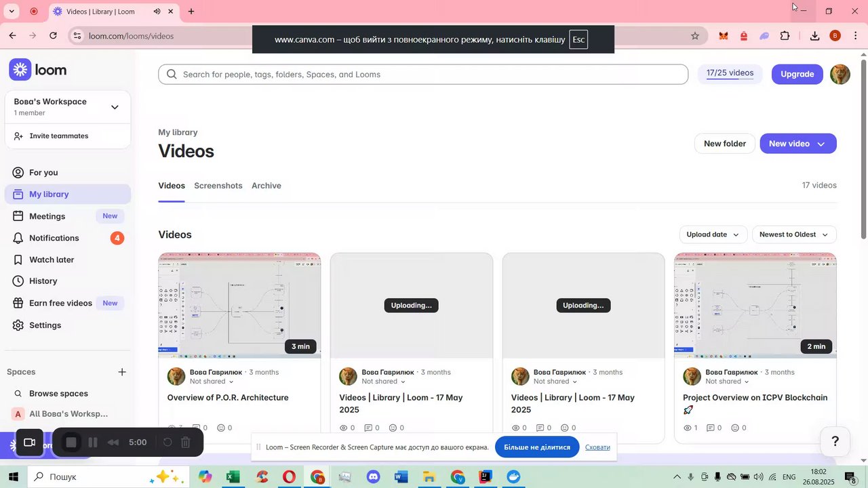The image size is (868, 488).
Task: Stop the recording with the square button
Action: 71,443
